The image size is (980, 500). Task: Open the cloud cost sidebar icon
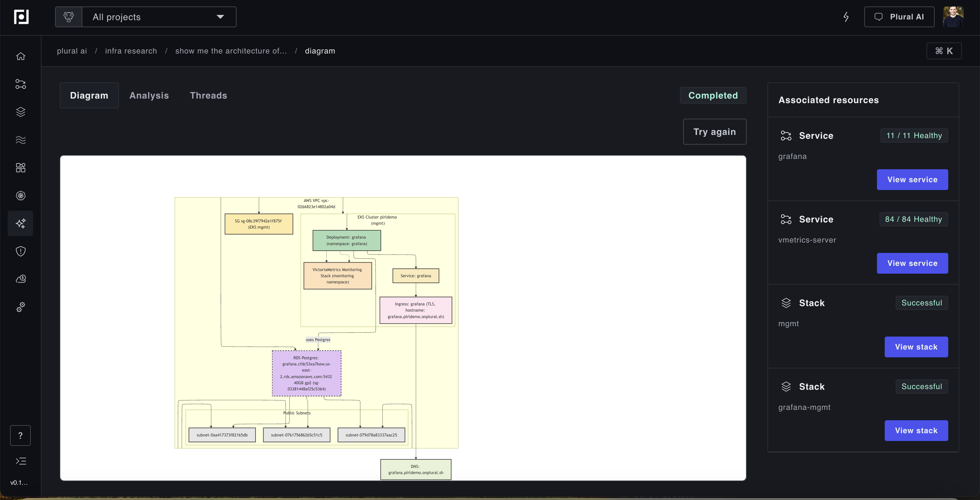20,279
